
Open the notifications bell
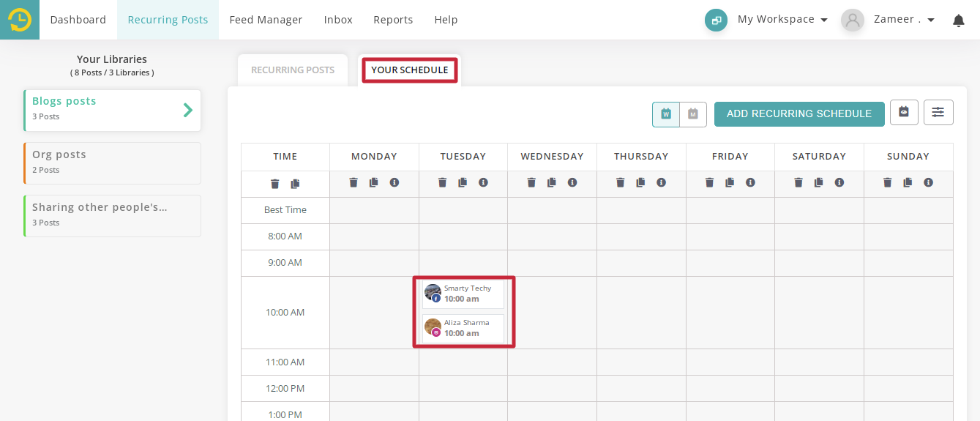point(958,21)
